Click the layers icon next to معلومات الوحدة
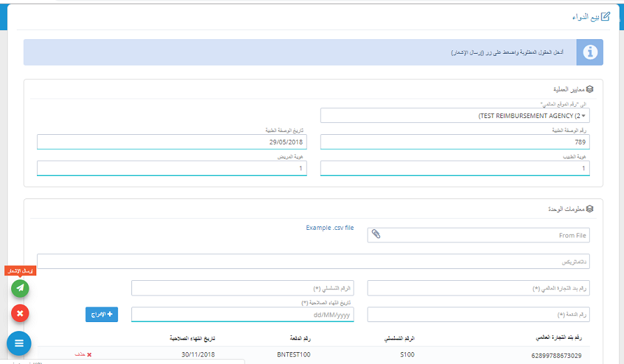 [590, 208]
